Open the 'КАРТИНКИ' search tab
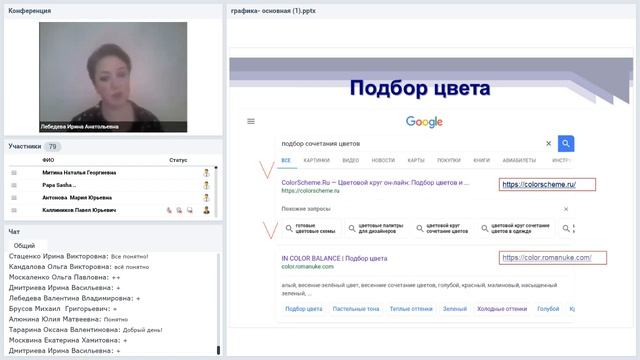The image size is (640, 360). [316, 160]
